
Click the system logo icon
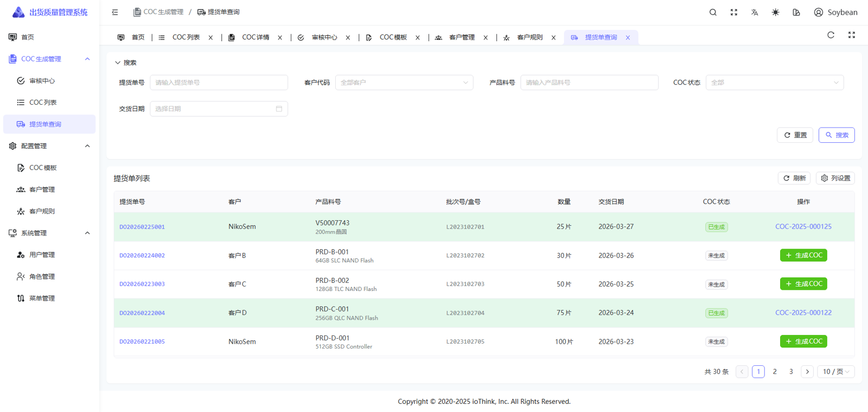tap(18, 12)
